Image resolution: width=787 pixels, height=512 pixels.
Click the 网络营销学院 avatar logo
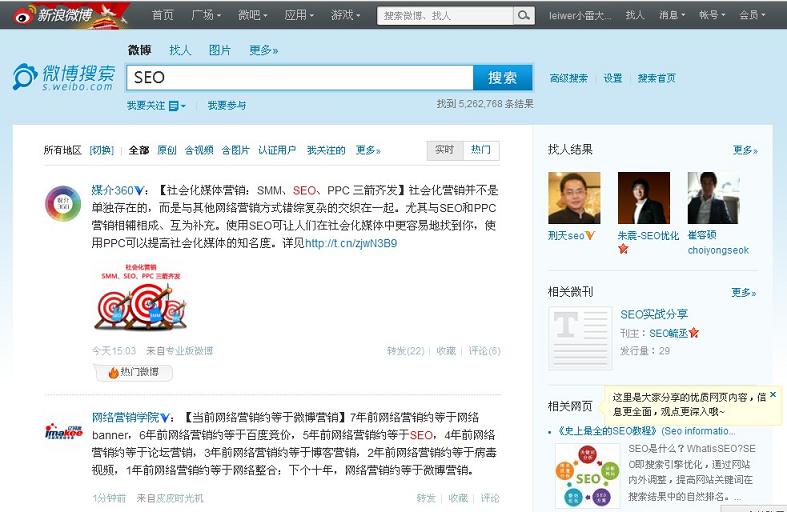(63, 431)
